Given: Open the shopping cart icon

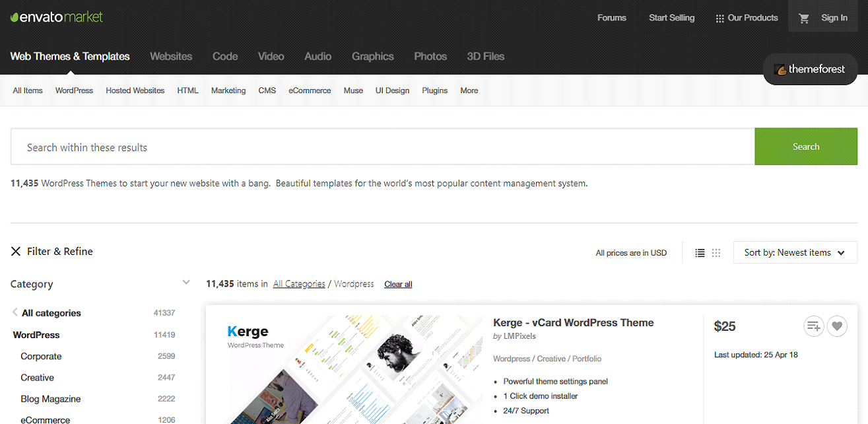Looking at the screenshot, I should pyautogui.click(x=804, y=18).
